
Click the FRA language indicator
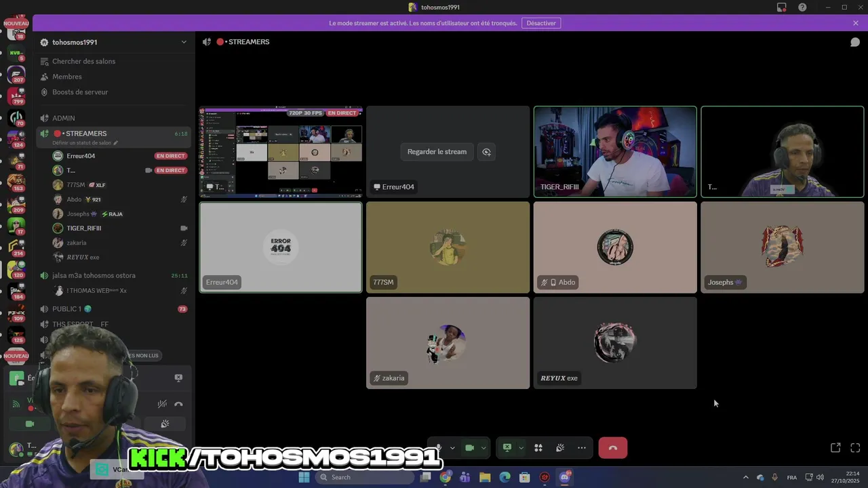coord(792,477)
